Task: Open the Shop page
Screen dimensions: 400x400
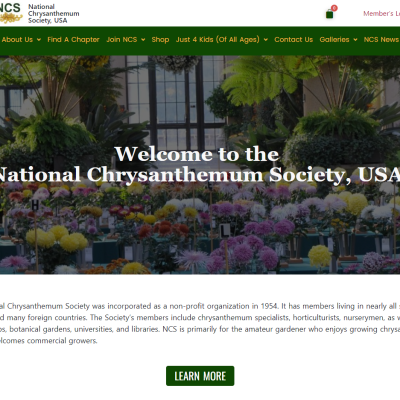Action: pyautogui.click(x=160, y=40)
